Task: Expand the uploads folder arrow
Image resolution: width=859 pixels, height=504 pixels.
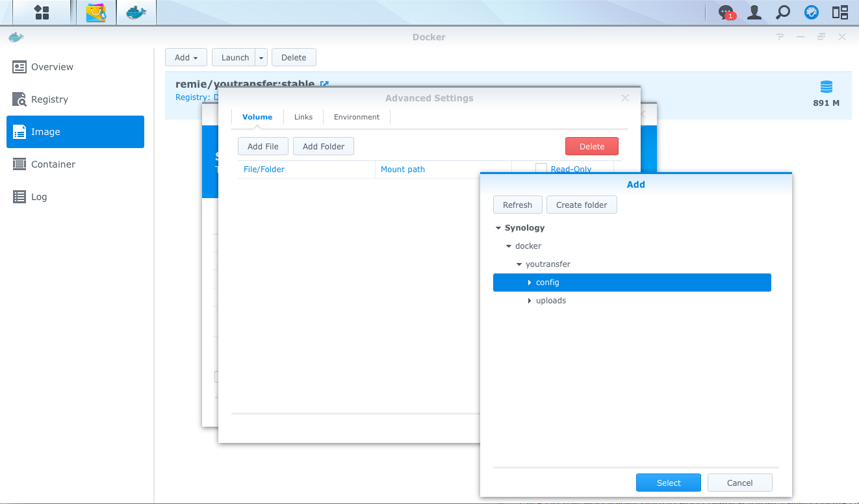Action: coord(530,301)
